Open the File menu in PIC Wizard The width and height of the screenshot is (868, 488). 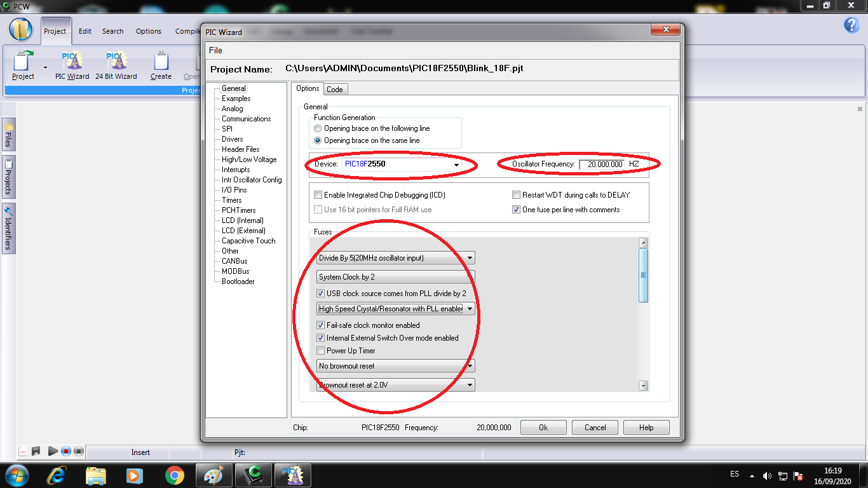[x=215, y=50]
